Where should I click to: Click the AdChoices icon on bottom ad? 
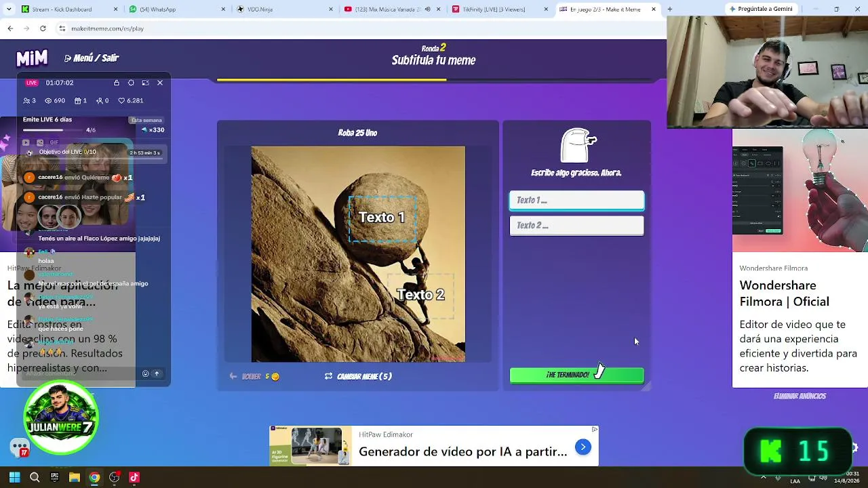click(x=595, y=429)
